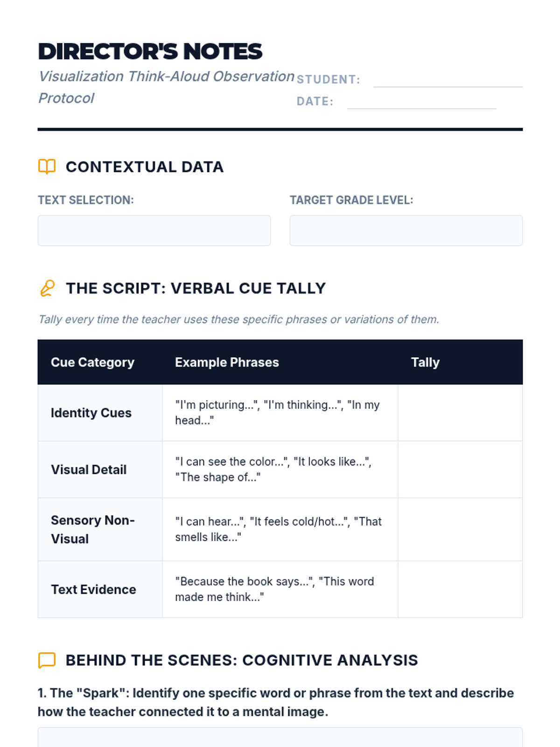Click the Visual Detail tally cell
Viewport: 560px width, 747px height.
click(x=460, y=470)
